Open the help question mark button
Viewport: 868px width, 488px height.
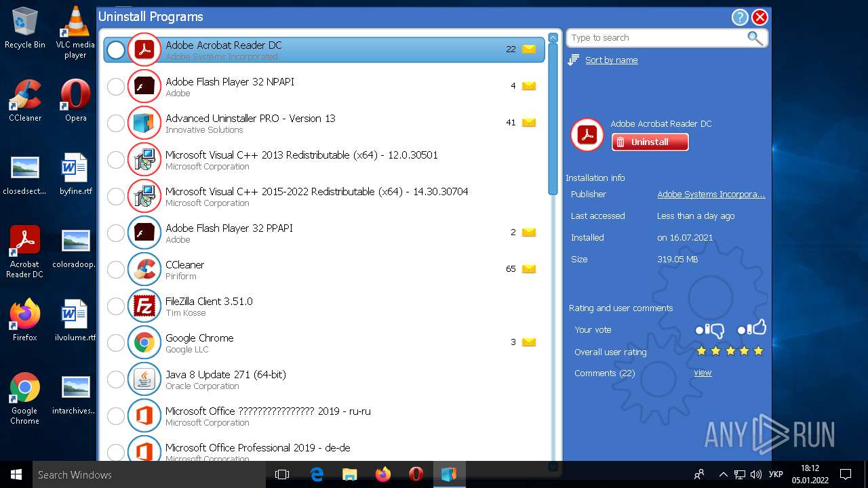[x=740, y=17]
